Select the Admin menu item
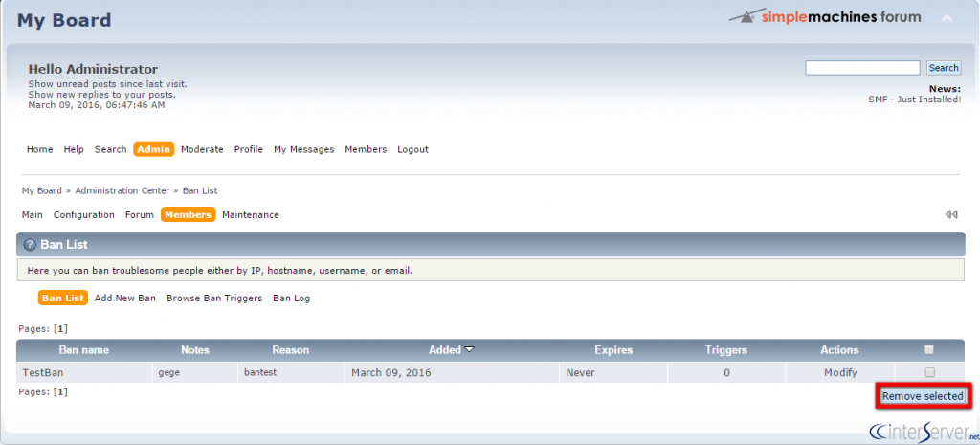 pyautogui.click(x=154, y=149)
